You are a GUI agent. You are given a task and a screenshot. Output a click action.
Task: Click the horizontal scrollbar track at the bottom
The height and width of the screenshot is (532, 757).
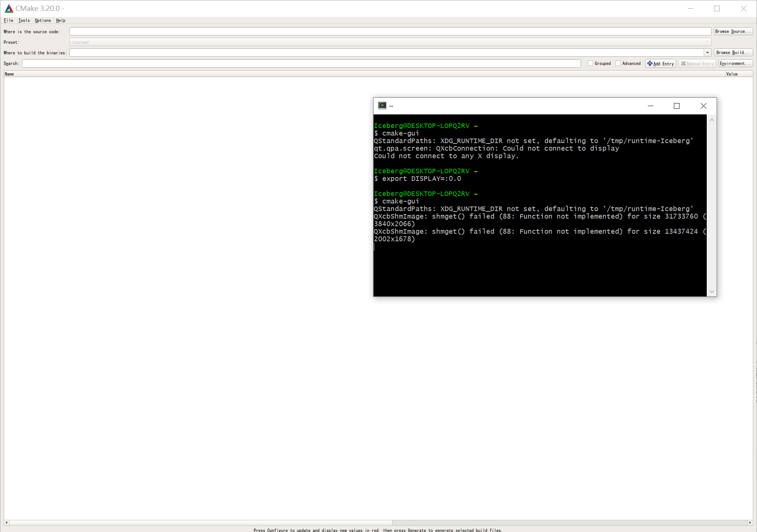[x=567, y=523]
